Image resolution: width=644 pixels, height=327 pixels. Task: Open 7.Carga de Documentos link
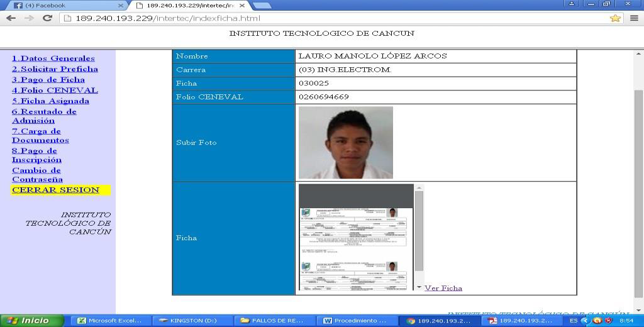(x=40, y=136)
